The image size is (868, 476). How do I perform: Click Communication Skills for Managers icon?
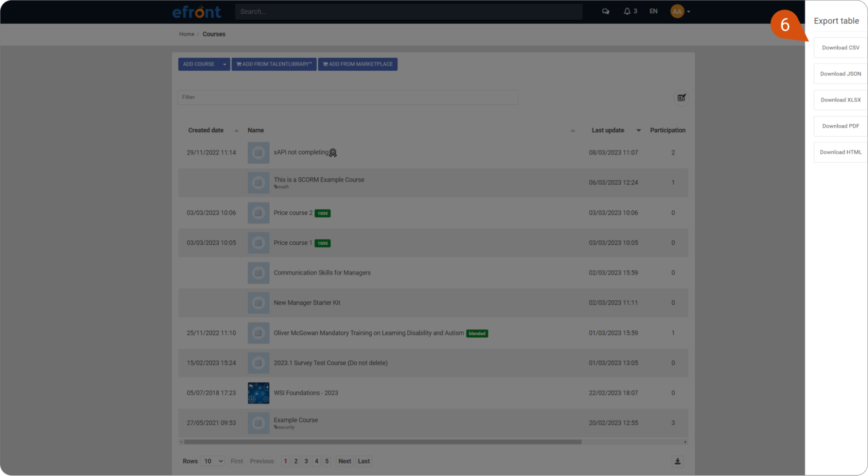click(258, 273)
